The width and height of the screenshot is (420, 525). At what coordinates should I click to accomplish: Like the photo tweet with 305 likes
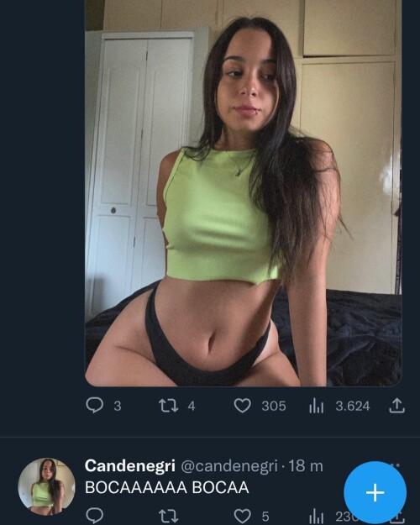pos(242,406)
